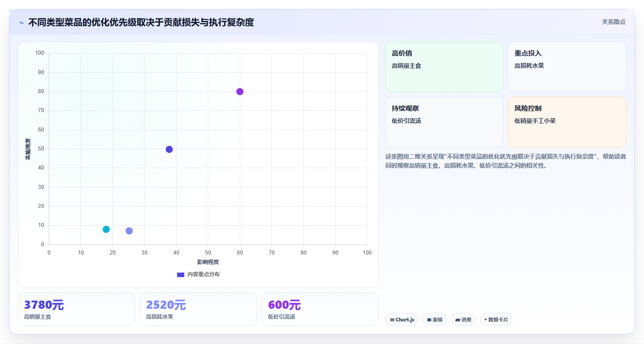Screen dimensions: 644x344
Task: Click the 高损耗水果 label under 2520元
Action: 159,317
